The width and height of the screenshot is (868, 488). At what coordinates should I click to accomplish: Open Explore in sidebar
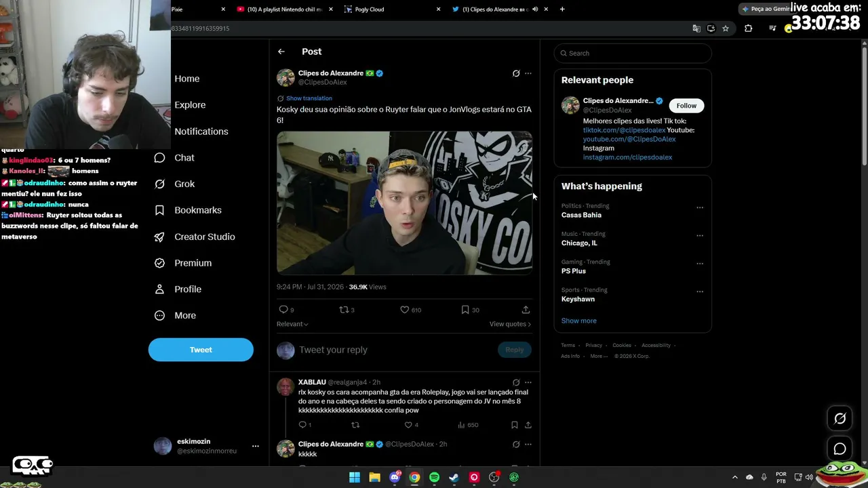coord(190,105)
